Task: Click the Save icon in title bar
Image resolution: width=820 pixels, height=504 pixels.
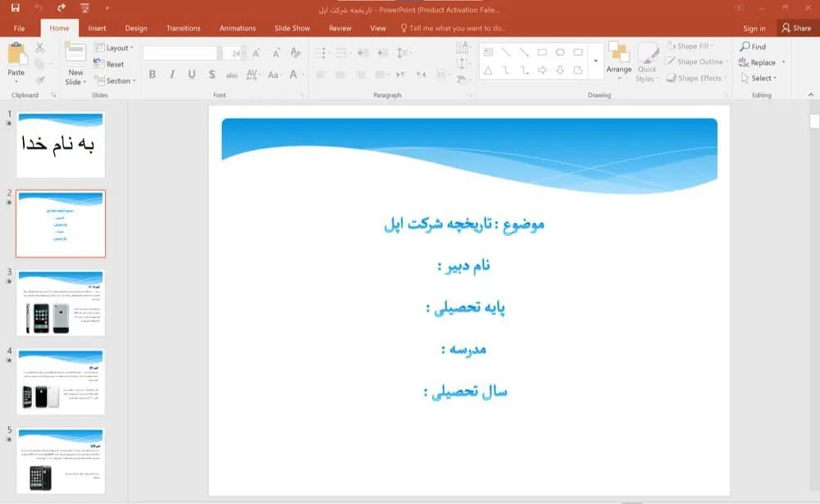Action: click(x=15, y=8)
